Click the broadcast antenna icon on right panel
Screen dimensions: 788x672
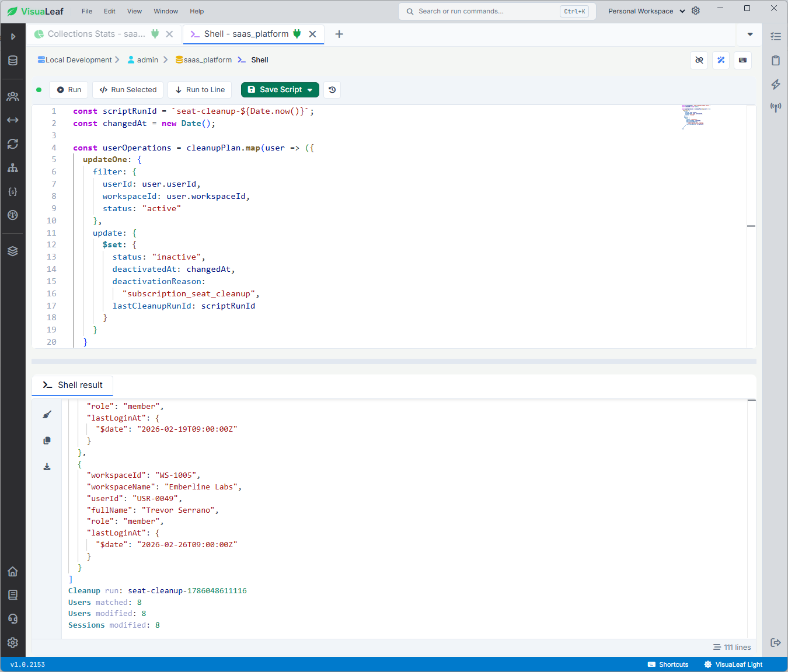[x=776, y=107]
